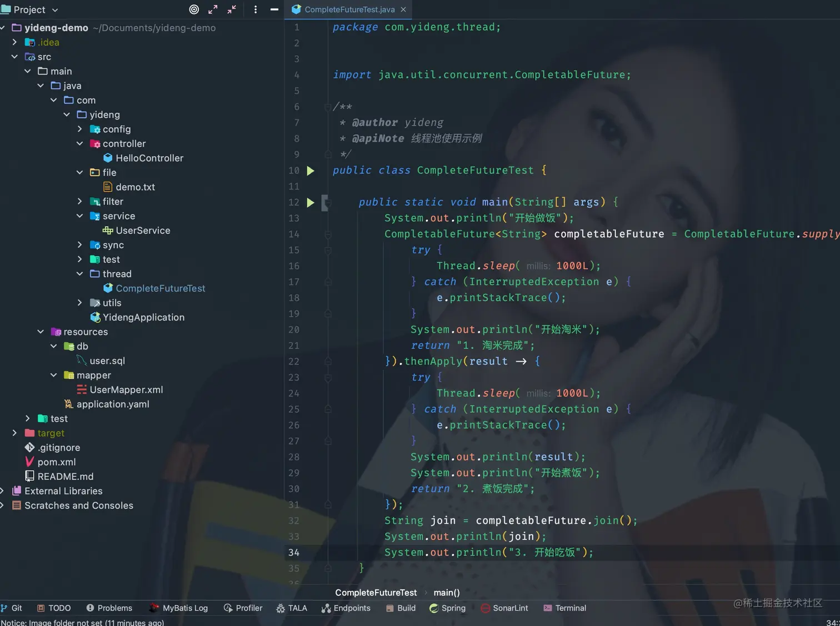Expand the .idea folder
Image resolution: width=840 pixels, height=626 pixels.
coord(15,42)
